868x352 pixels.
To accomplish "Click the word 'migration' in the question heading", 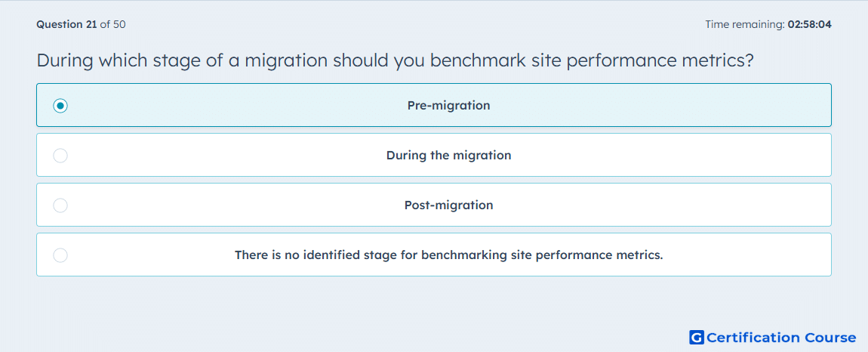I will click(285, 60).
